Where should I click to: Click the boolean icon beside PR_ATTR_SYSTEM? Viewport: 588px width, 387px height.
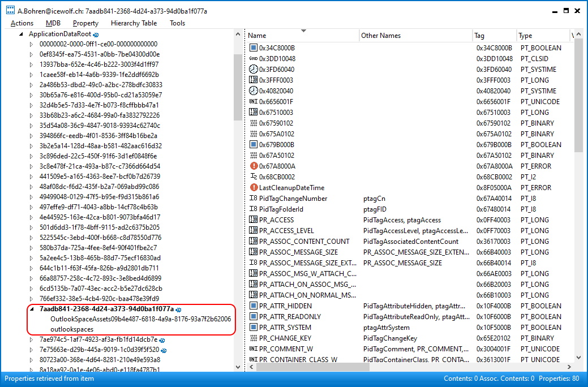coord(254,327)
